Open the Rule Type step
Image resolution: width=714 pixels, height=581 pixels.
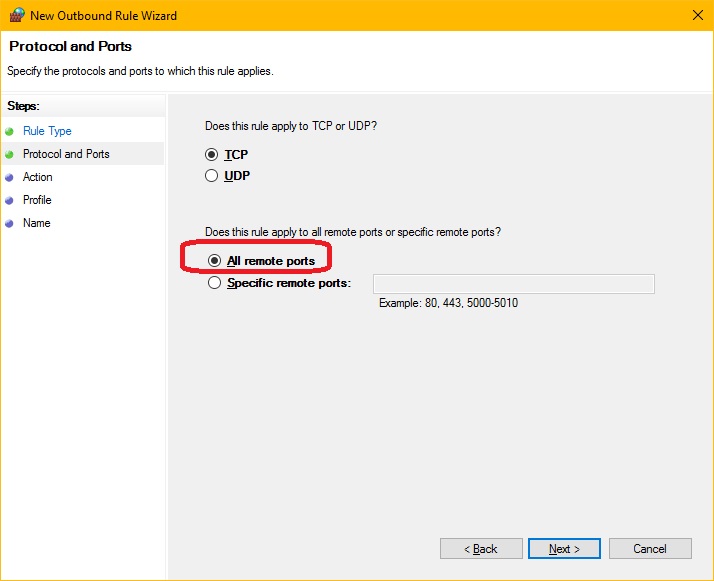click(x=47, y=131)
